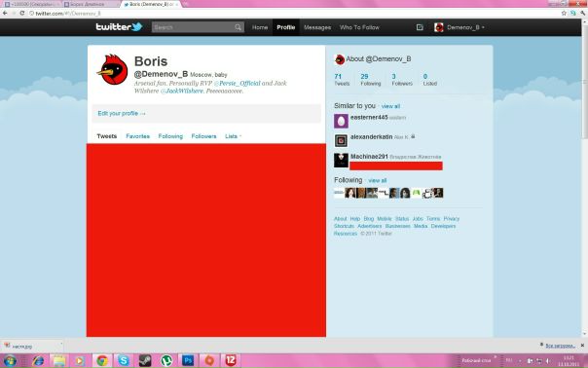
Task: Click the volume icon in the system tray
Action: 548,361
